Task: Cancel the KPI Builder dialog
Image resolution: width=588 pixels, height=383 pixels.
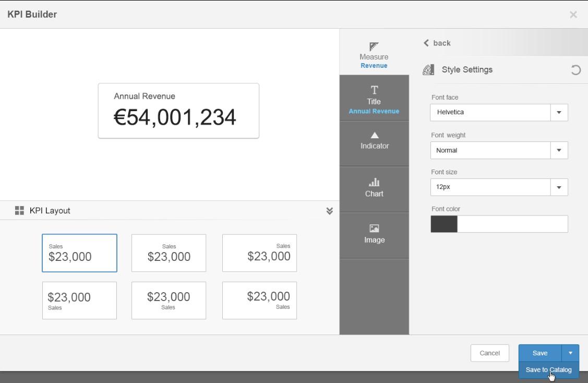Action: (489, 353)
